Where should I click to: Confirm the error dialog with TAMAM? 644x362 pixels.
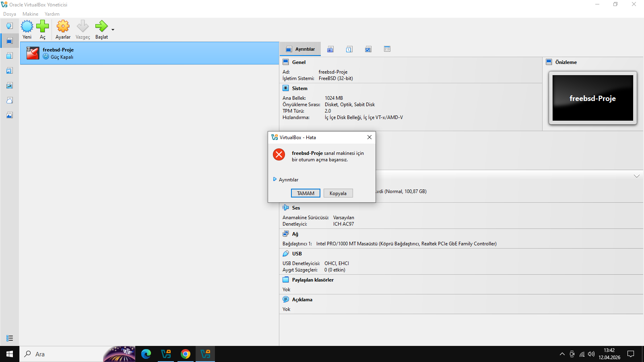tap(305, 193)
